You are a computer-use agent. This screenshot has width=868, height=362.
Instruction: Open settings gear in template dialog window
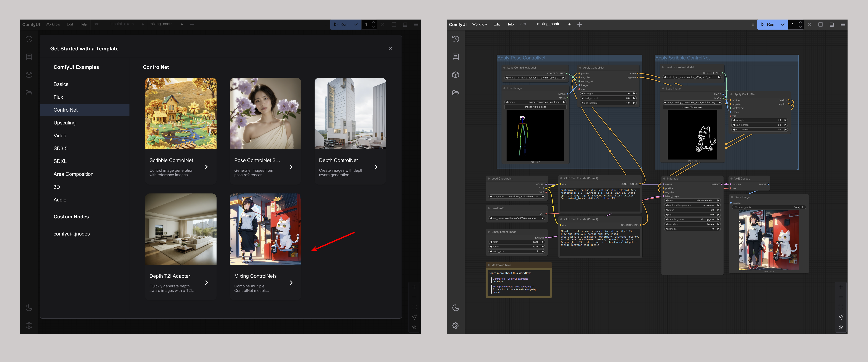pos(29,326)
